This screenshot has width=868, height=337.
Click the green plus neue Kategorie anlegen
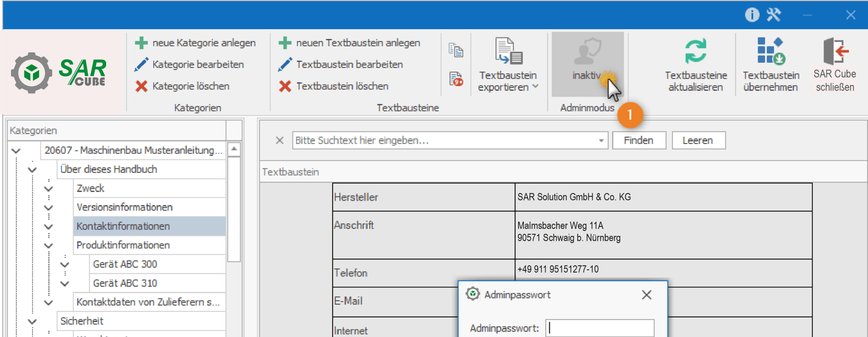click(142, 43)
